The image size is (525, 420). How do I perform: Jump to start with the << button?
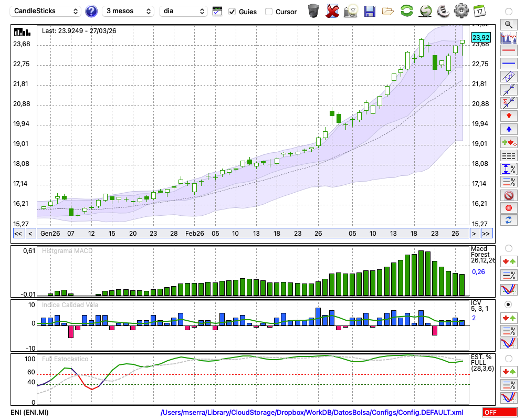coord(18,234)
